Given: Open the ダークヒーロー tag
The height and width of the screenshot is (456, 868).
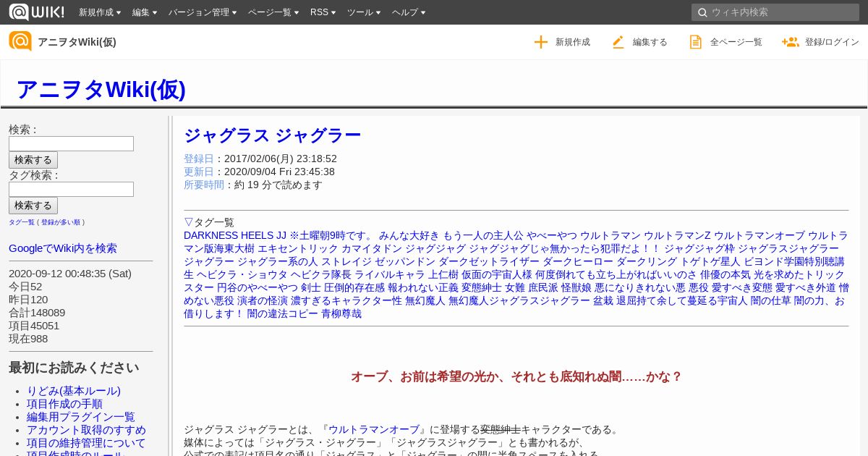Looking at the screenshot, I should tap(578, 261).
